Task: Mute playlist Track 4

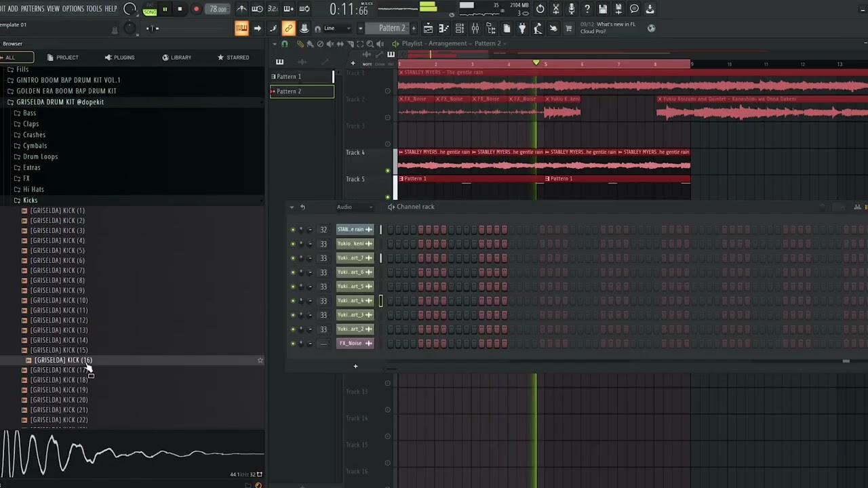Action: (x=388, y=171)
